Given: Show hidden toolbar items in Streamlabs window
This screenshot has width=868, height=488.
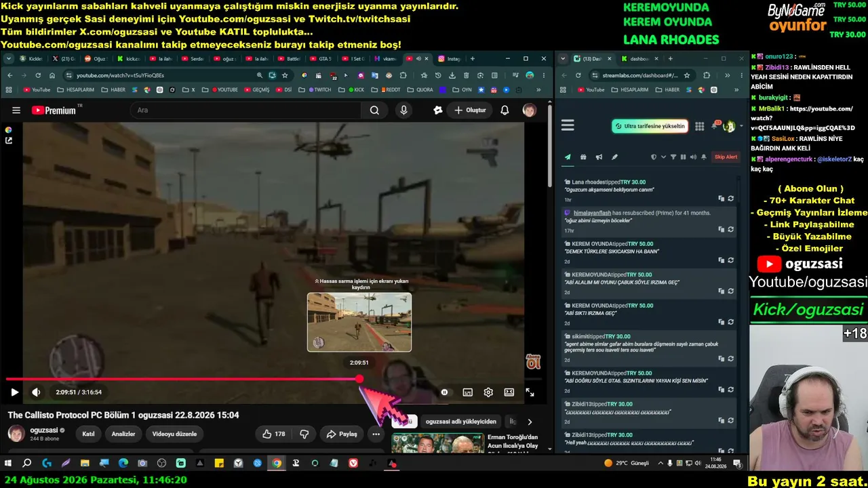Looking at the screenshot, I should 727,75.
